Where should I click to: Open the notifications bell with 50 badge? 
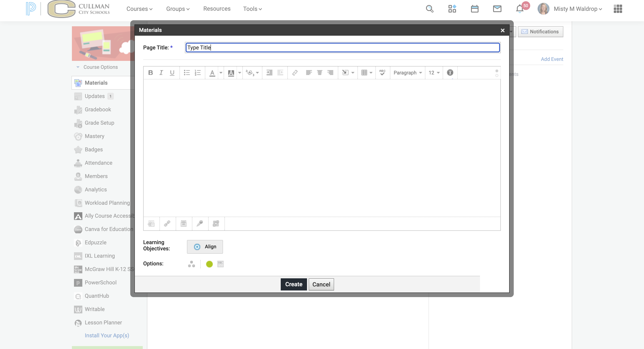(520, 9)
